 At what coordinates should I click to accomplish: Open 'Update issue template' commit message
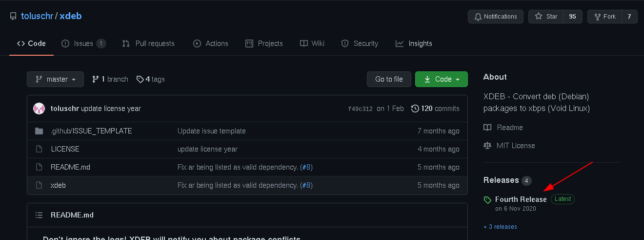tap(212, 131)
